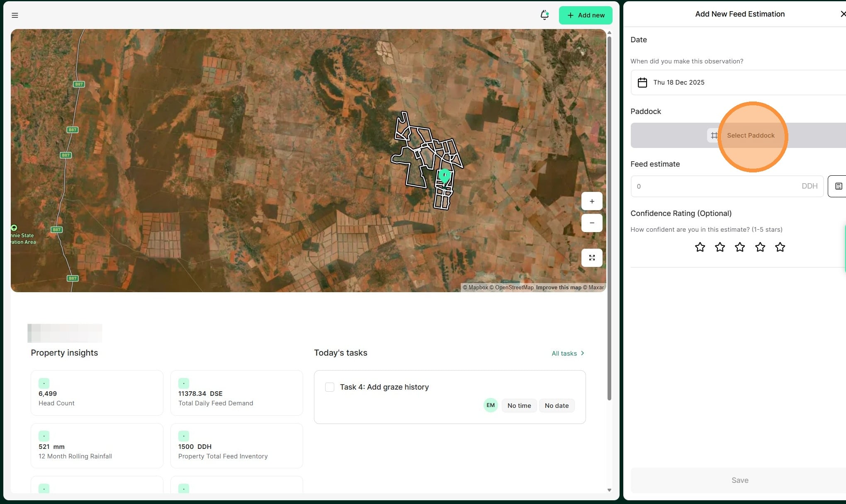Toggle fullscreen map view
This screenshot has width=846, height=504.
tap(592, 258)
